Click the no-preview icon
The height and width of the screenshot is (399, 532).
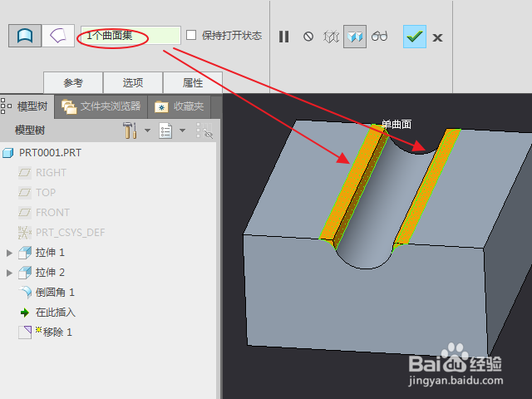(308, 37)
